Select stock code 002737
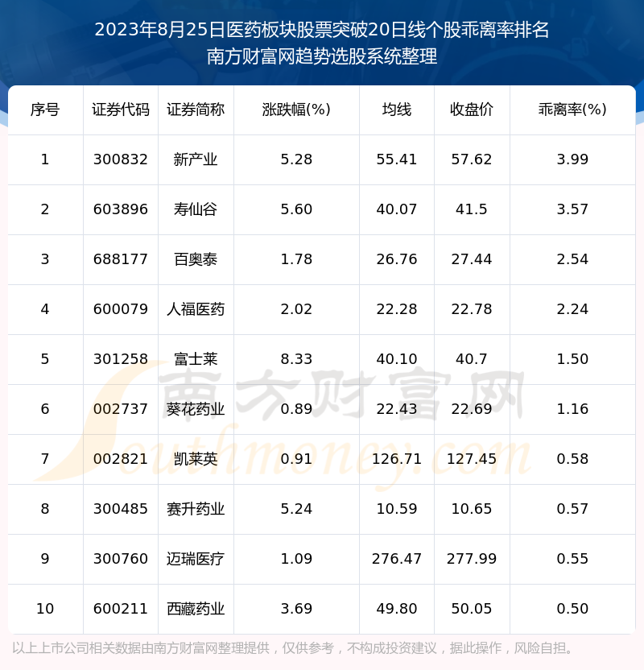644x670 pixels. [x=121, y=409]
